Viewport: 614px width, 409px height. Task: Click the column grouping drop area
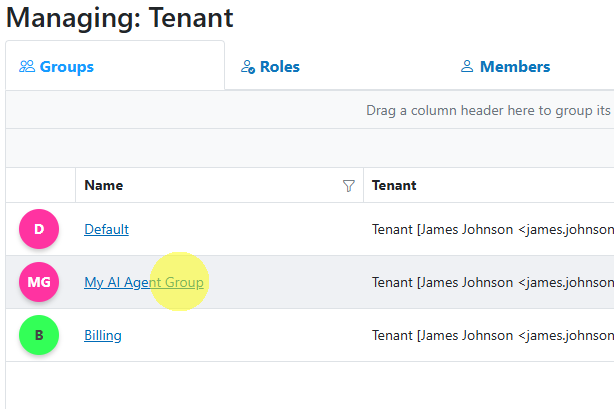pyautogui.click(x=310, y=110)
